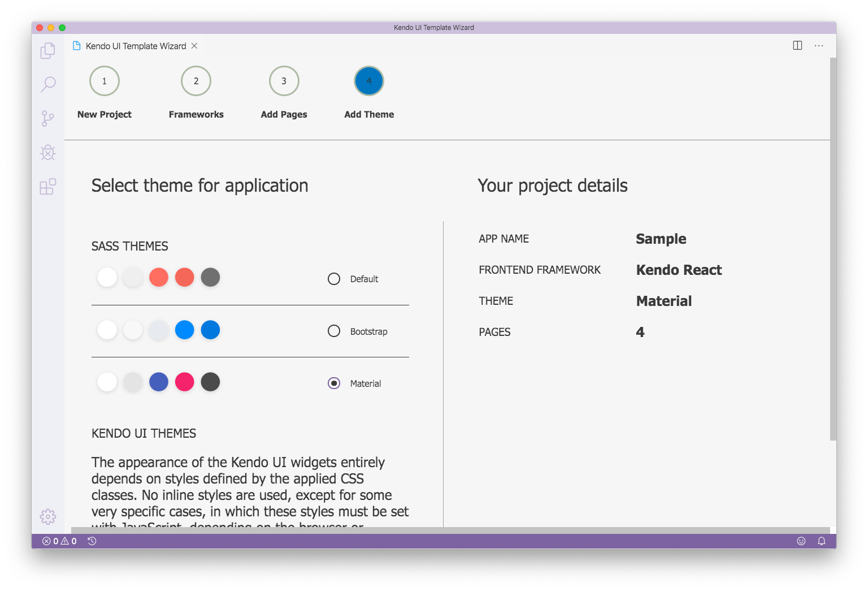
Task: Click the pages count value '4'
Action: [640, 332]
